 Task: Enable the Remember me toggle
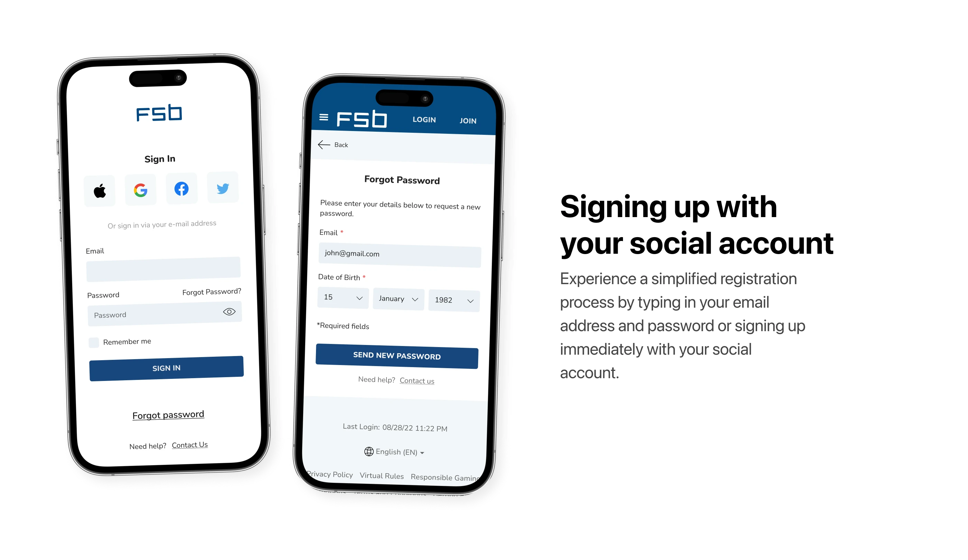(x=93, y=341)
